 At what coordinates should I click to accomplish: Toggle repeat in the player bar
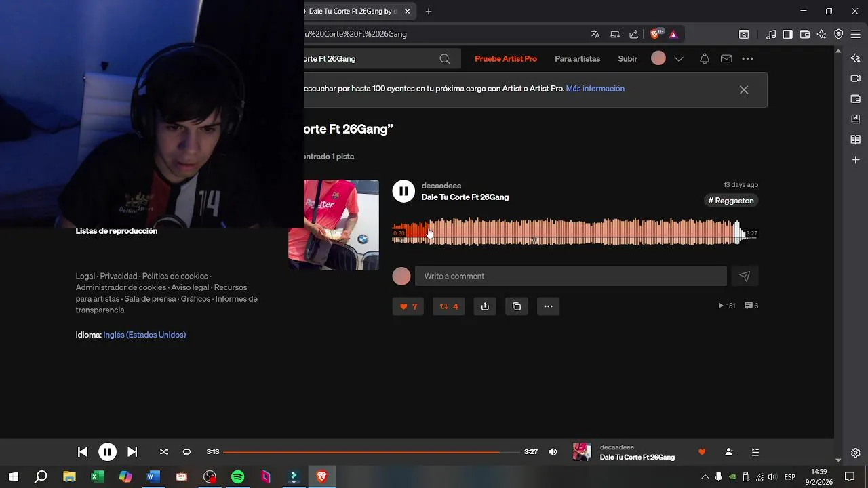pos(186,452)
